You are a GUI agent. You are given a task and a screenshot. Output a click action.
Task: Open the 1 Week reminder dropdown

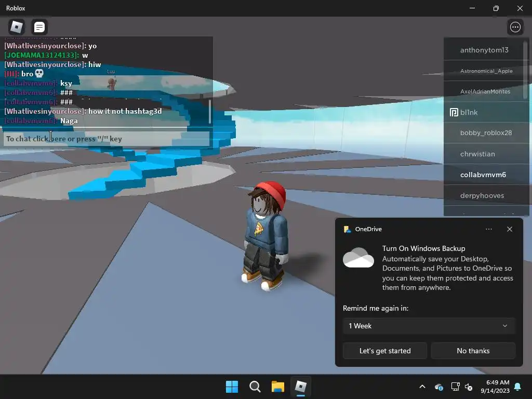point(429,326)
